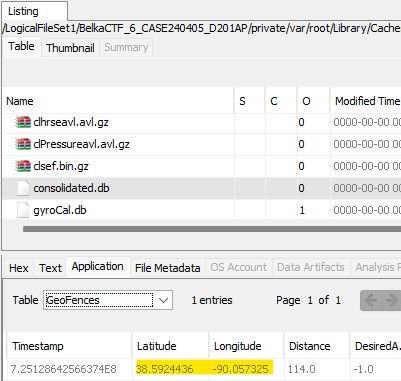
Task: Switch to the Thumbnail view tab
Action: 70,48
